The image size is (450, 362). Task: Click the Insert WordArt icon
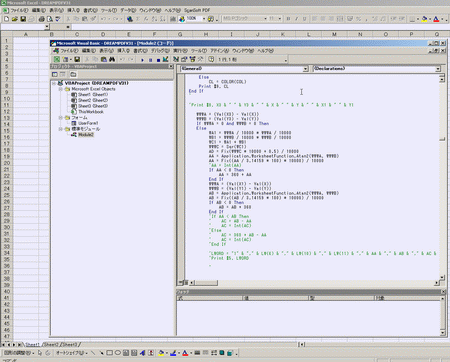click(x=142, y=353)
